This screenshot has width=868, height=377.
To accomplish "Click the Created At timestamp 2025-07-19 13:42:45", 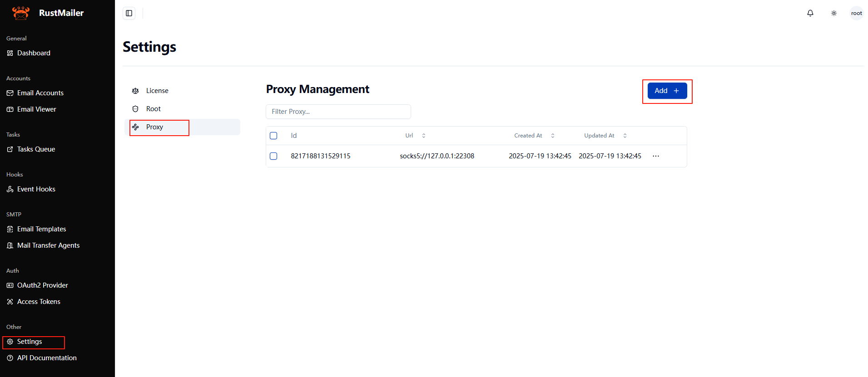I will pos(540,156).
